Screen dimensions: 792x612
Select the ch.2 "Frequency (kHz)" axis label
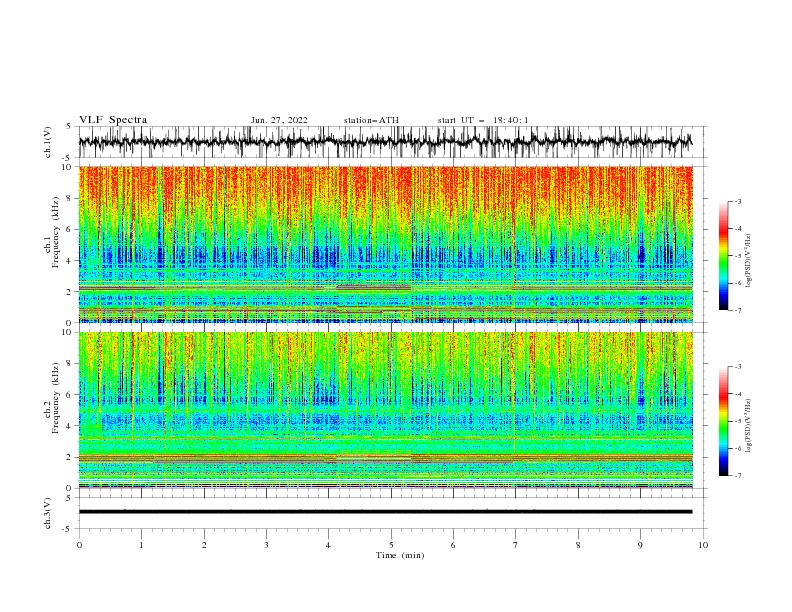[56, 397]
